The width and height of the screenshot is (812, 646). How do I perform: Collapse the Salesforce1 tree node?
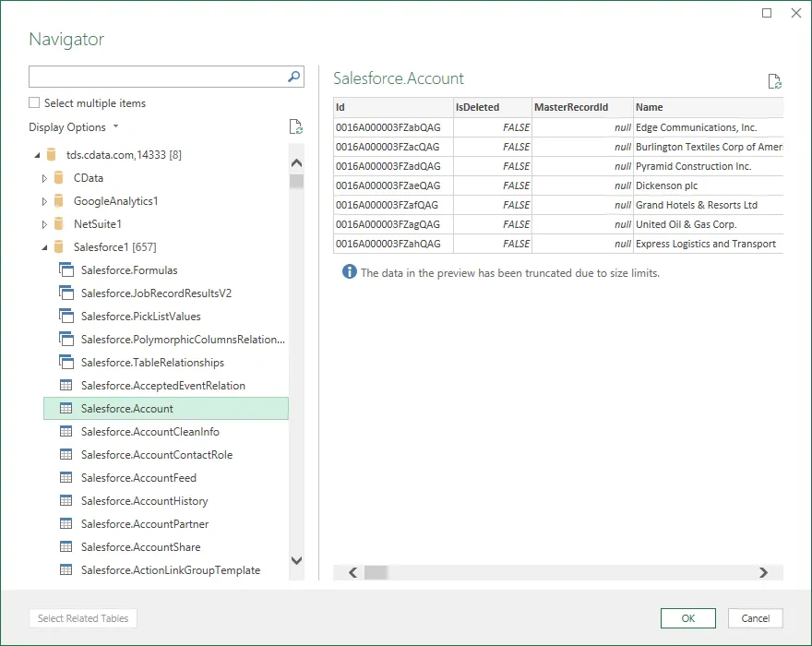(44, 246)
